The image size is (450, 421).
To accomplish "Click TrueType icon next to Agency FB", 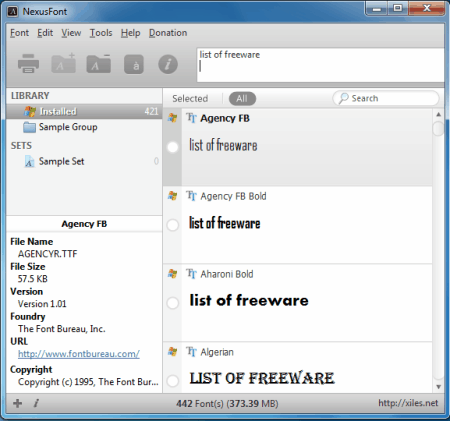I will tap(191, 118).
